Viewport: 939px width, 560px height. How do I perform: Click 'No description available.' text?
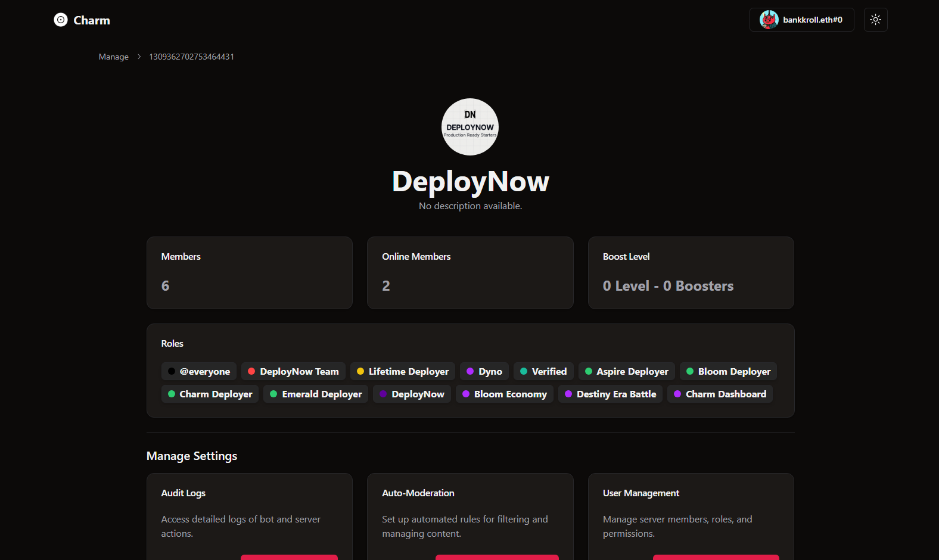click(470, 206)
